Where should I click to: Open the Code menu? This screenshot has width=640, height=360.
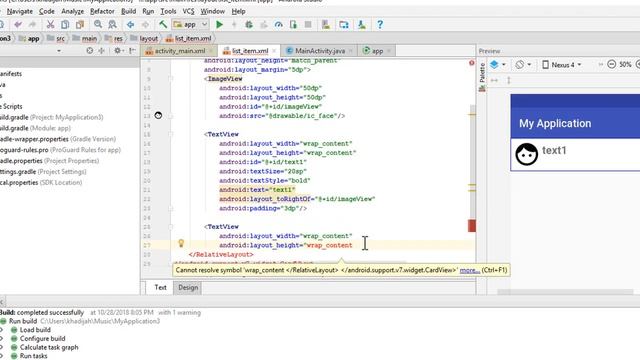(x=47, y=11)
